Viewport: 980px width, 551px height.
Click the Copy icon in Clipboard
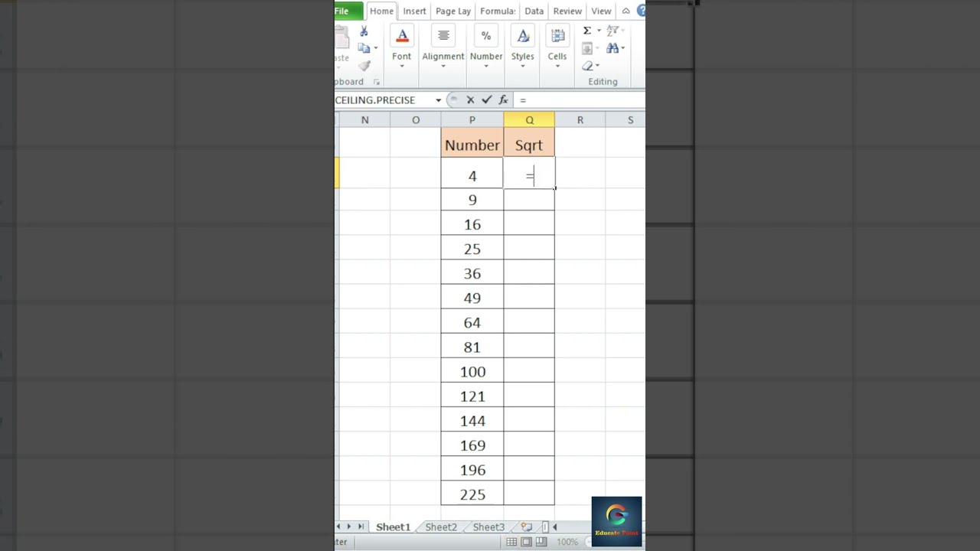[364, 48]
